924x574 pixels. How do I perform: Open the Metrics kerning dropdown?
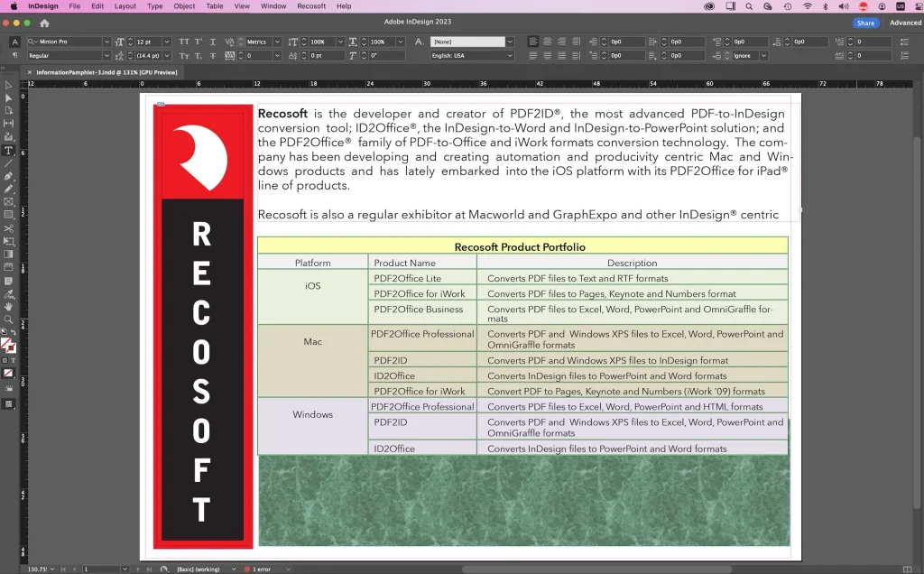pyautogui.click(x=277, y=42)
